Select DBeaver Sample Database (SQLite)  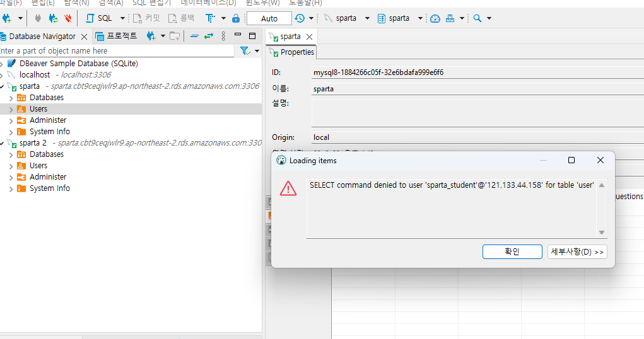tap(78, 64)
